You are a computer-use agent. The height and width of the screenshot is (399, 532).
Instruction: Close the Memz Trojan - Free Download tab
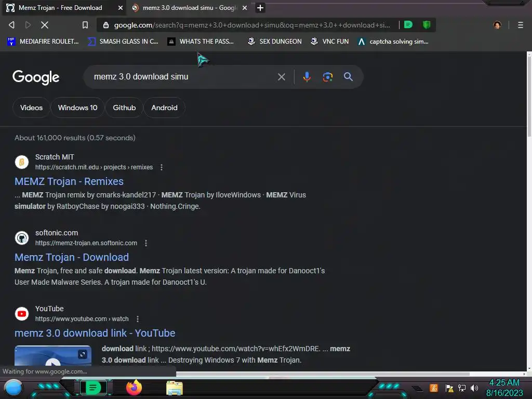(121, 8)
